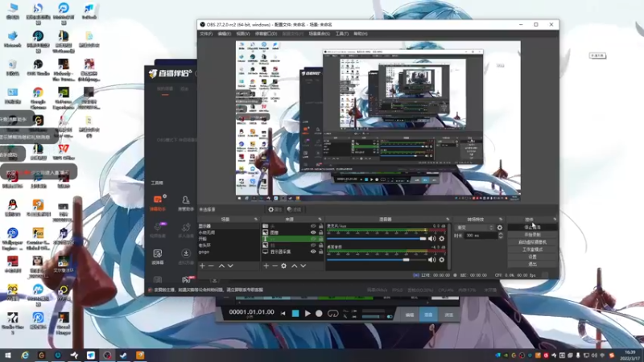644x362 pixels.
Task: Toggle lock on first source row
Action: coord(320,226)
